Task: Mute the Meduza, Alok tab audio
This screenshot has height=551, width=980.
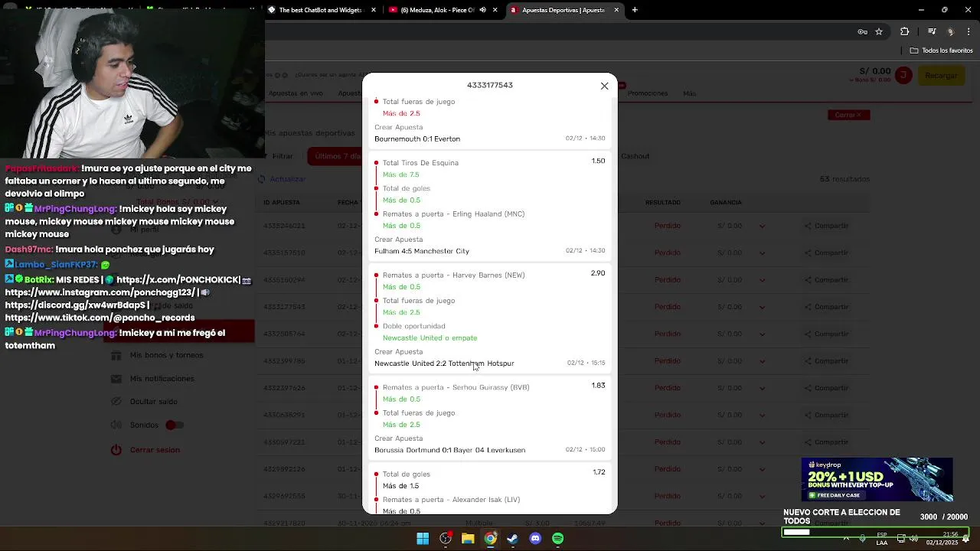Action: (x=482, y=10)
